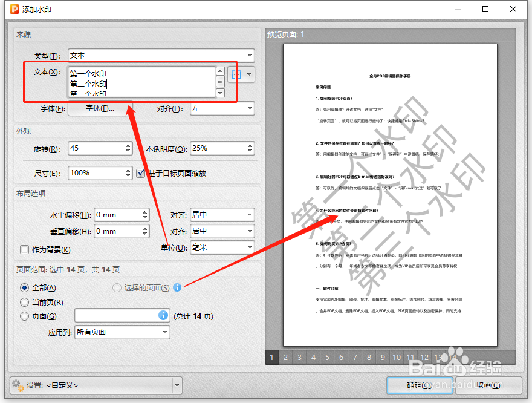
Task: Click the app logo in title bar
Action: pyautogui.click(x=15, y=9)
